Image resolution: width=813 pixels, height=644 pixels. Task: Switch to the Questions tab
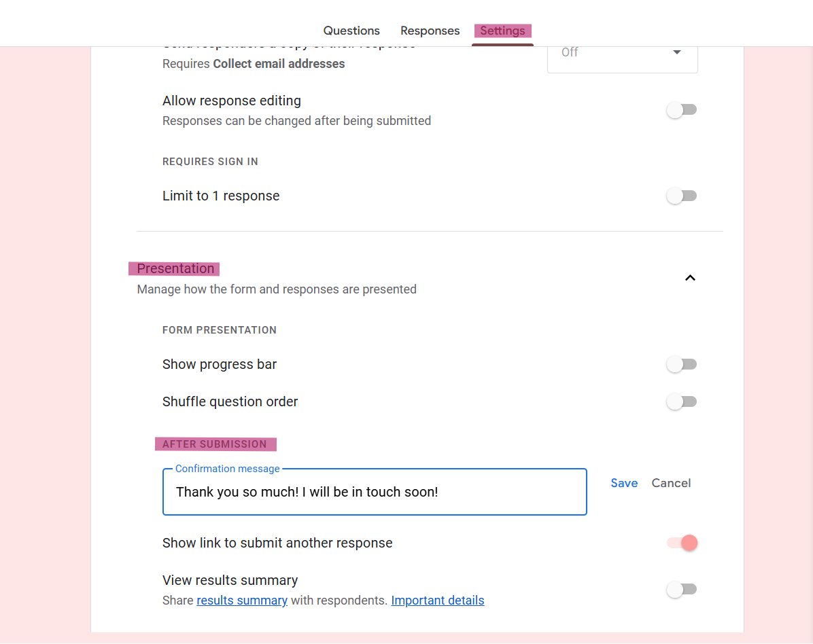pyautogui.click(x=351, y=31)
